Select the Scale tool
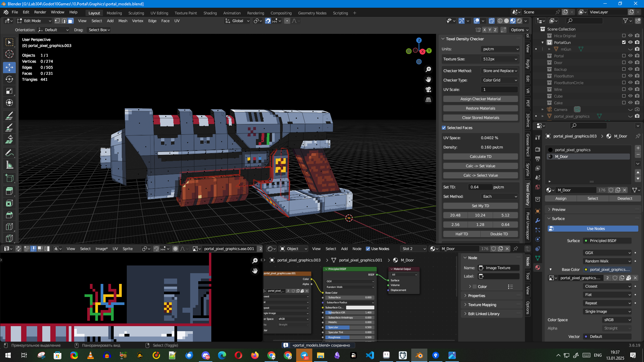 click(x=9, y=91)
